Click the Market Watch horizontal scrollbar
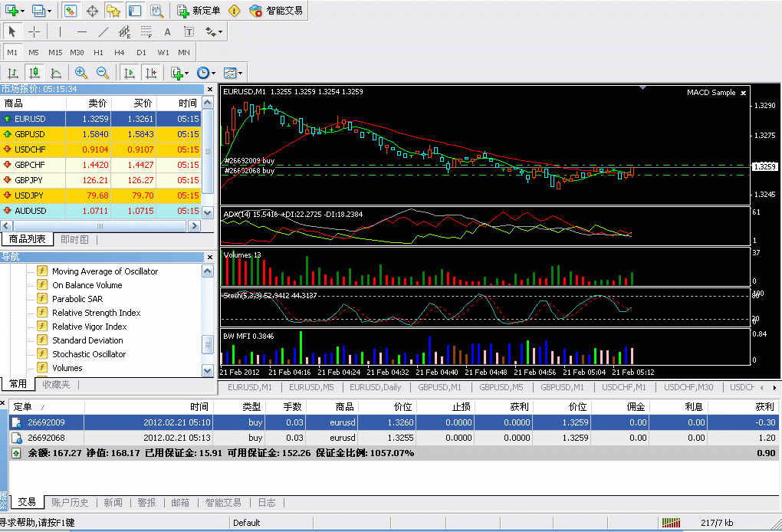Viewport: 782px width, 532px height. coord(98,225)
